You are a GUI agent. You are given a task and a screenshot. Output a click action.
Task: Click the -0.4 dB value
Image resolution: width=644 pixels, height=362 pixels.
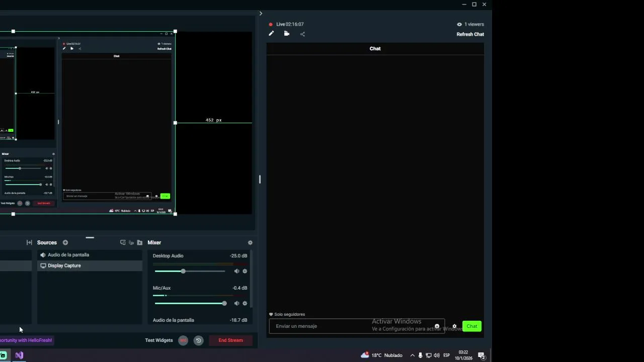239,288
